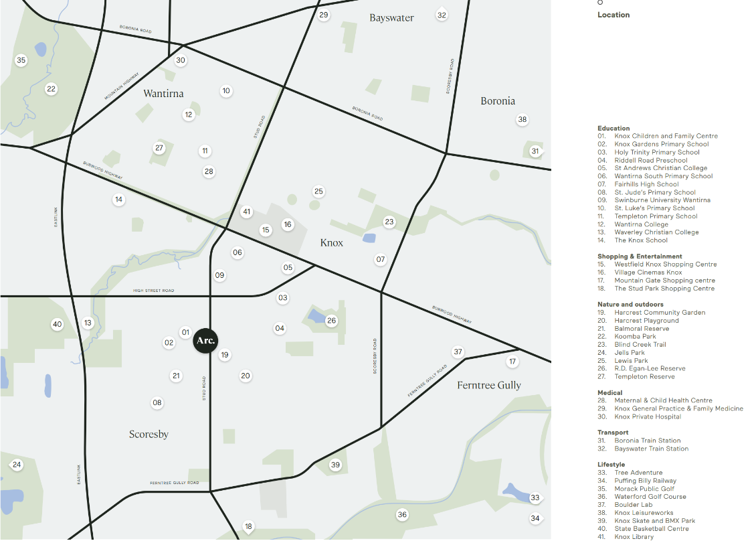The image size is (756, 543).
Task: Click map marker 12 Wantirna College
Action: [189, 114]
